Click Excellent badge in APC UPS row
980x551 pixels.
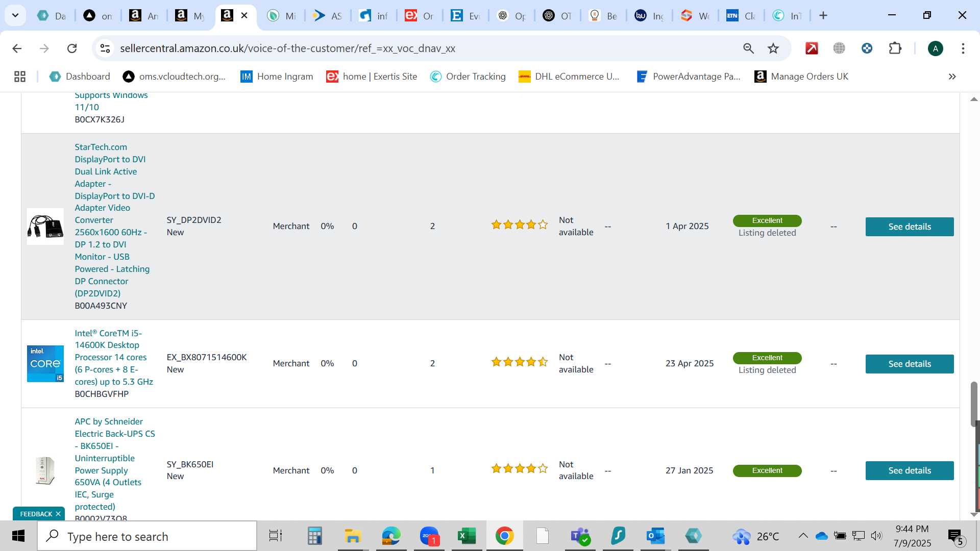pos(767,470)
